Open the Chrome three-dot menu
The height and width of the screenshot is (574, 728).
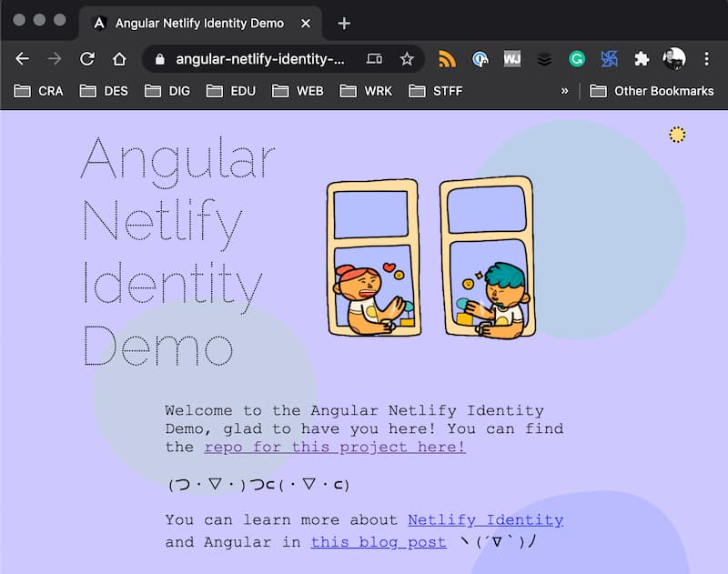click(706, 59)
